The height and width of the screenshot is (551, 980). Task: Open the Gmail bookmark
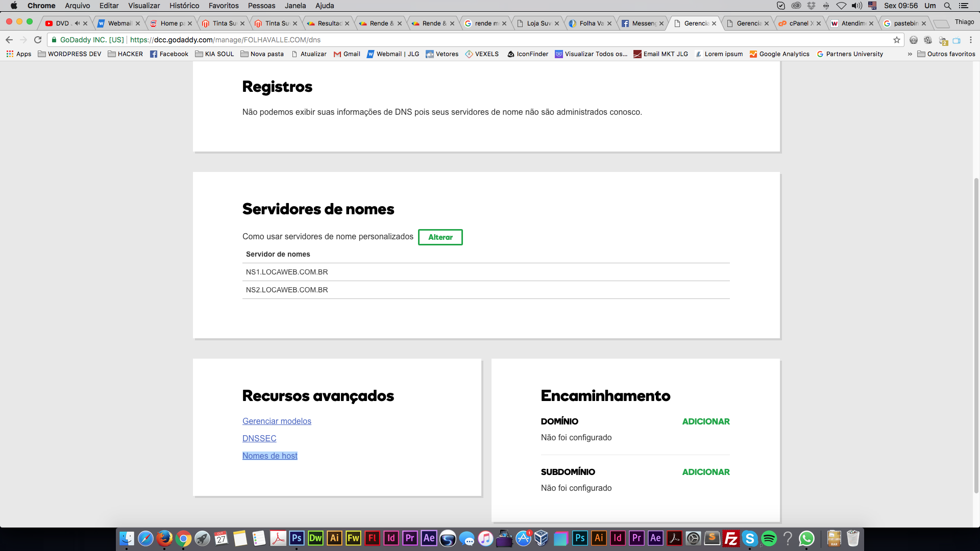pos(347,54)
